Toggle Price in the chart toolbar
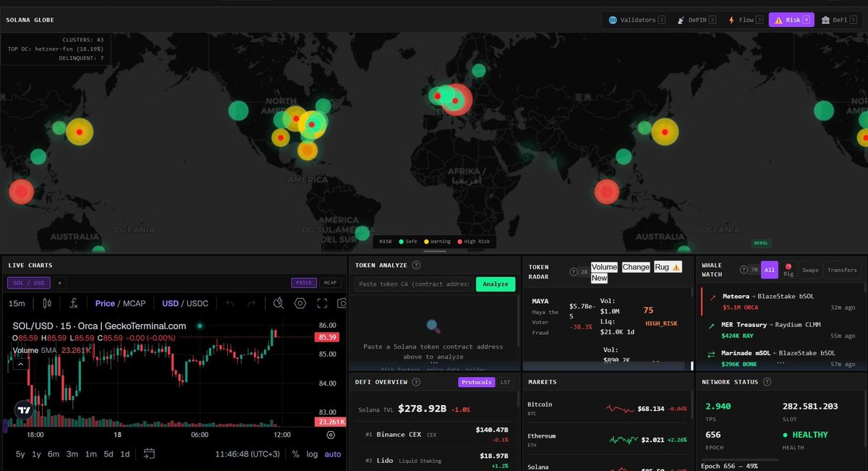Screen dimensions: 868x471 click(105, 304)
